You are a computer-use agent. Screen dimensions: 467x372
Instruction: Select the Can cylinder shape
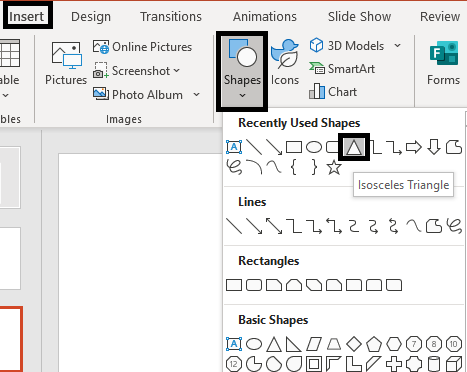click(434, 364)
